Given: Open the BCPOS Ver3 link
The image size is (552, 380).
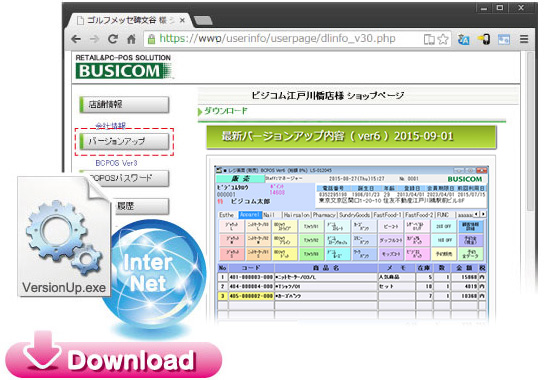Looking at the screenshot, I should pyautogui.click(x=116, y=163).
